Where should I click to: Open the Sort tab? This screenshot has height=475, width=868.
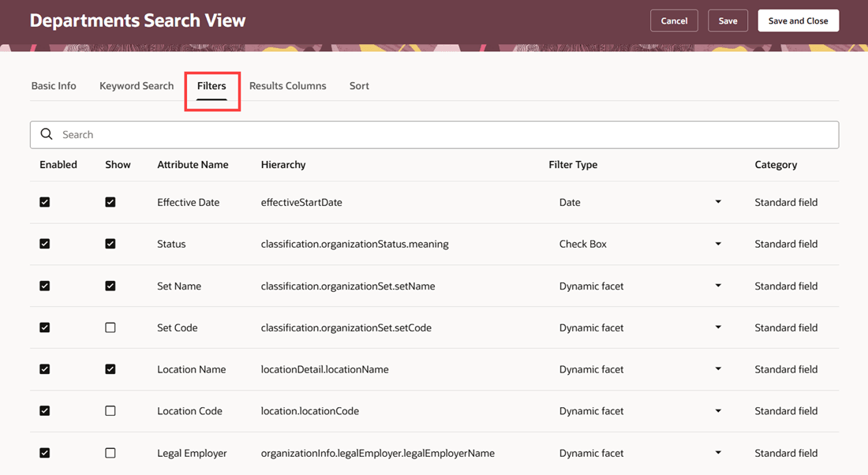point(359,86)
